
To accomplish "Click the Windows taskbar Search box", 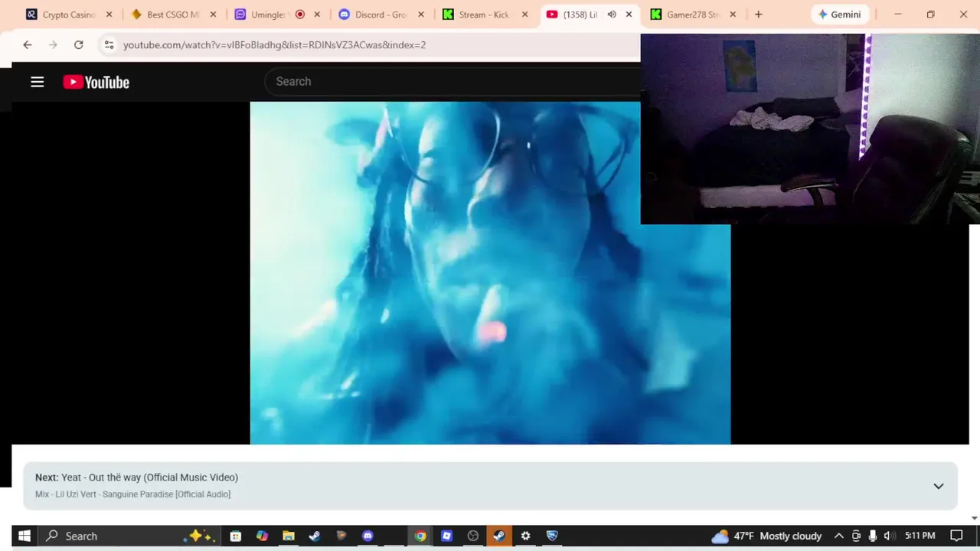I will pyautogui.click(x=129, y=536).
